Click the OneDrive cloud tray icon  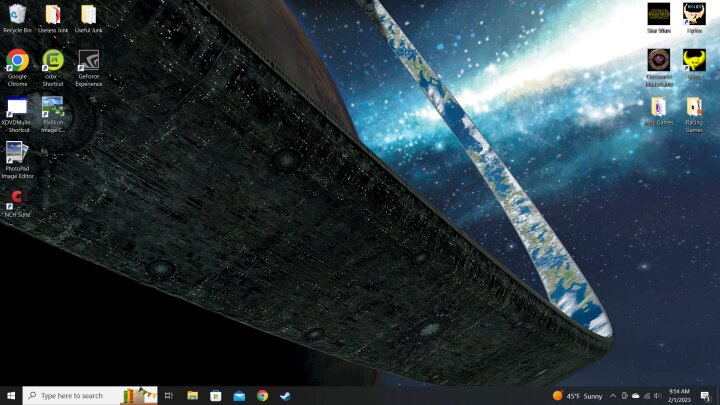tap(636, 395)
